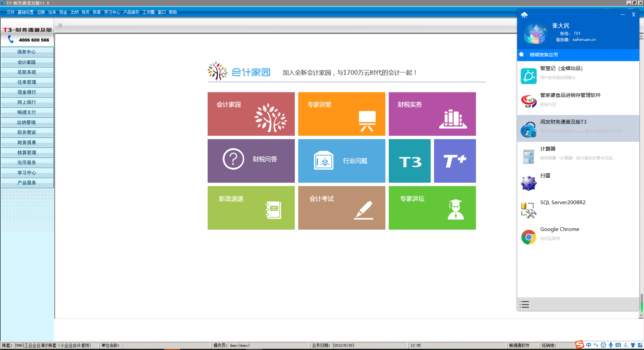
Task: Click the microphone icon in input toolbar
Action: pos(611,345)
